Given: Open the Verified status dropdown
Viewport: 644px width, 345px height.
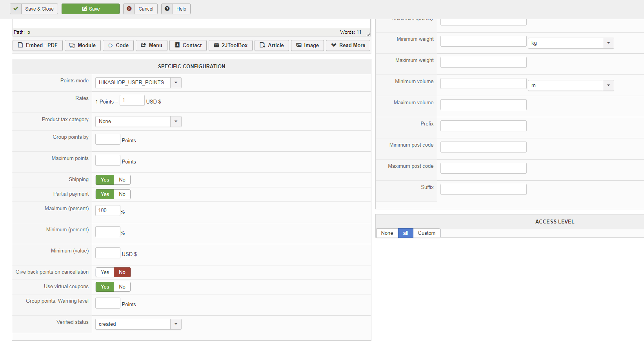Looking at the screenshot, I should click(176, 324).
